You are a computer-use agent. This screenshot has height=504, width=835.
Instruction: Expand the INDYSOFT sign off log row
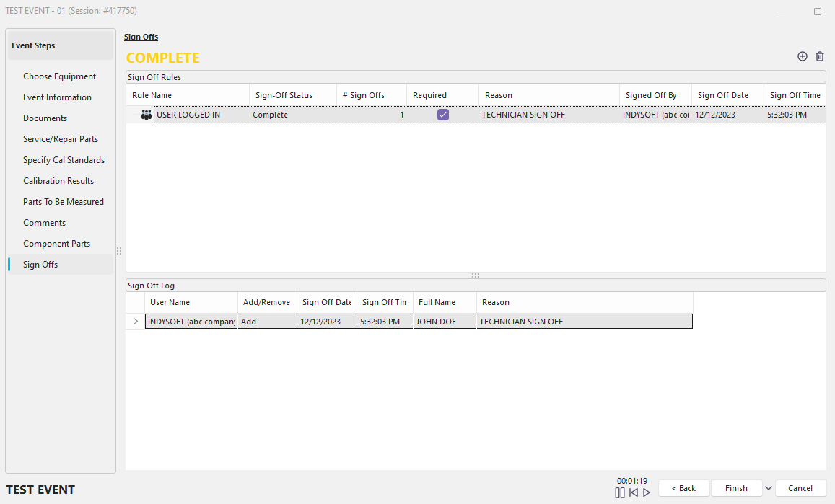pyautogui.click(x=135, y=322)
